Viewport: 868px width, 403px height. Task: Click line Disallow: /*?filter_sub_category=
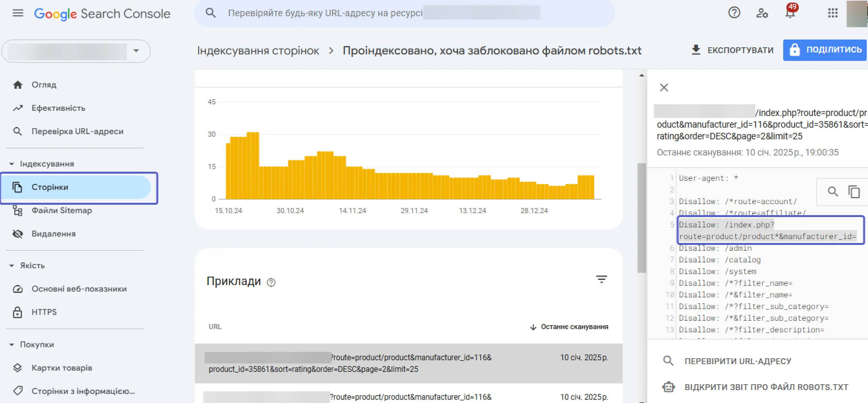pyautogui.click(x=754, y=306)
